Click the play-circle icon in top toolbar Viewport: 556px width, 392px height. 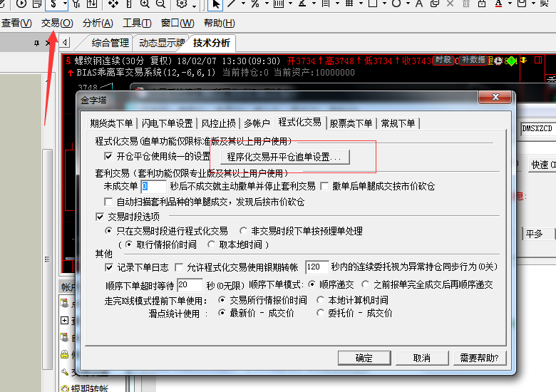(x=21, y=4)
